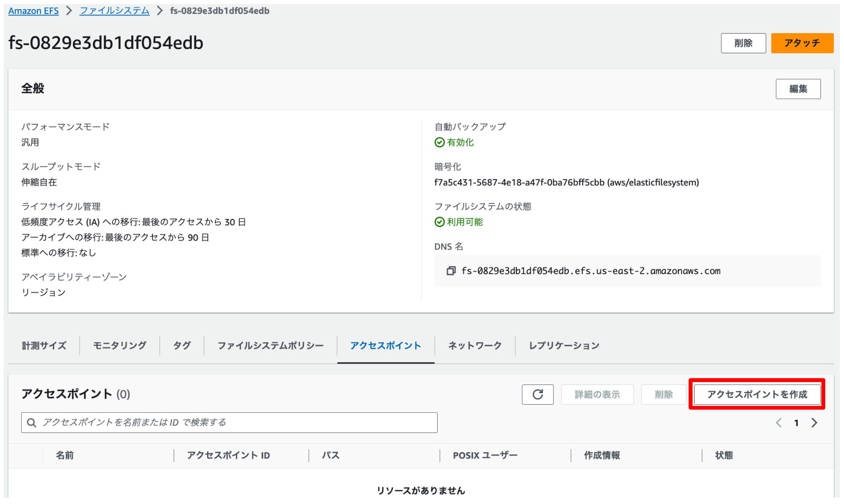This screenshot has width=844, height=504.
Task: Click the パス column header
Action: [x=330, y=456]
